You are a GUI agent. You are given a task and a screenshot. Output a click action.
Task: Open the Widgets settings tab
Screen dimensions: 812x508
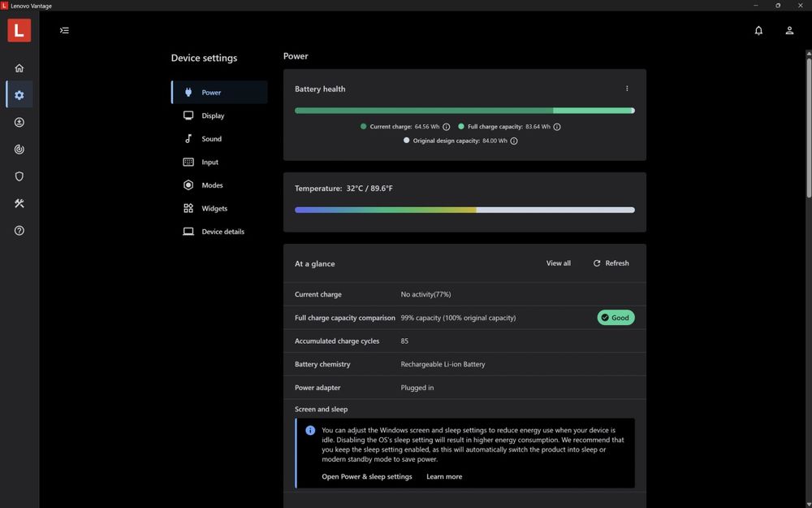[219, 208]
